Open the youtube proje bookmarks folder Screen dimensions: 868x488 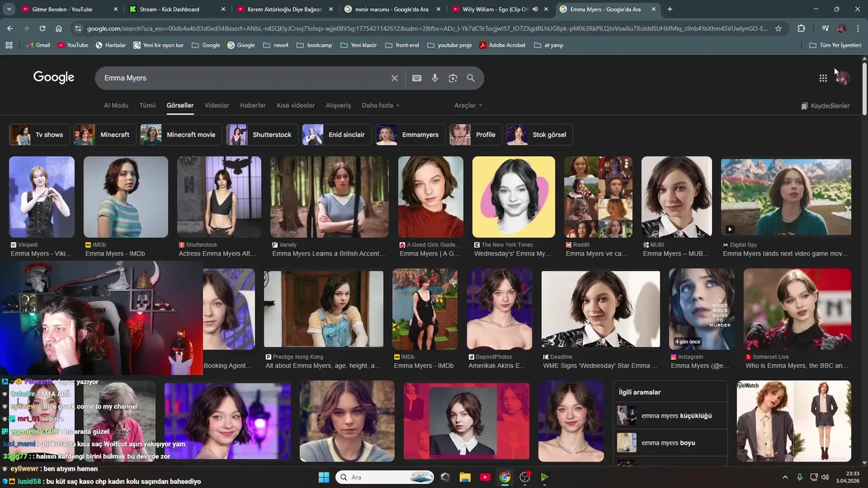click(450, 45)
